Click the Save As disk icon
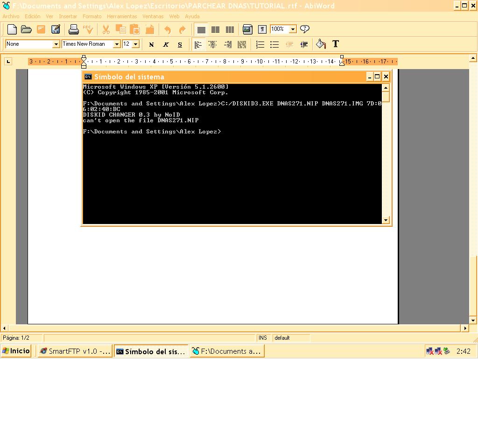Viewport: 478px width, 448px height. point(56,29)
